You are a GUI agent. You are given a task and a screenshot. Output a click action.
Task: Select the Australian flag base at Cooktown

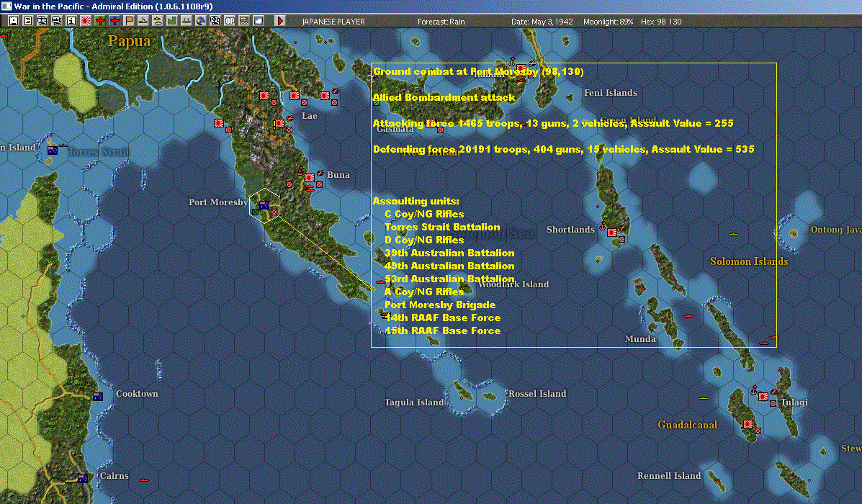pos(98,396)
